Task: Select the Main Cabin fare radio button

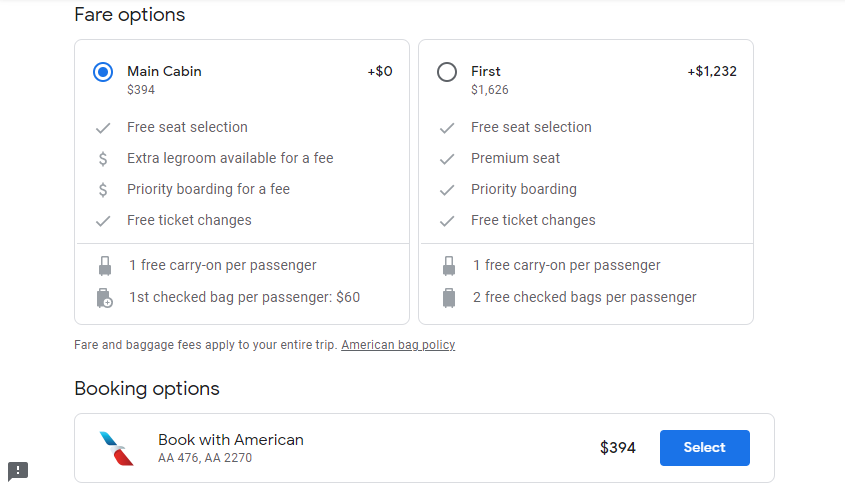Action: (103, 72)
